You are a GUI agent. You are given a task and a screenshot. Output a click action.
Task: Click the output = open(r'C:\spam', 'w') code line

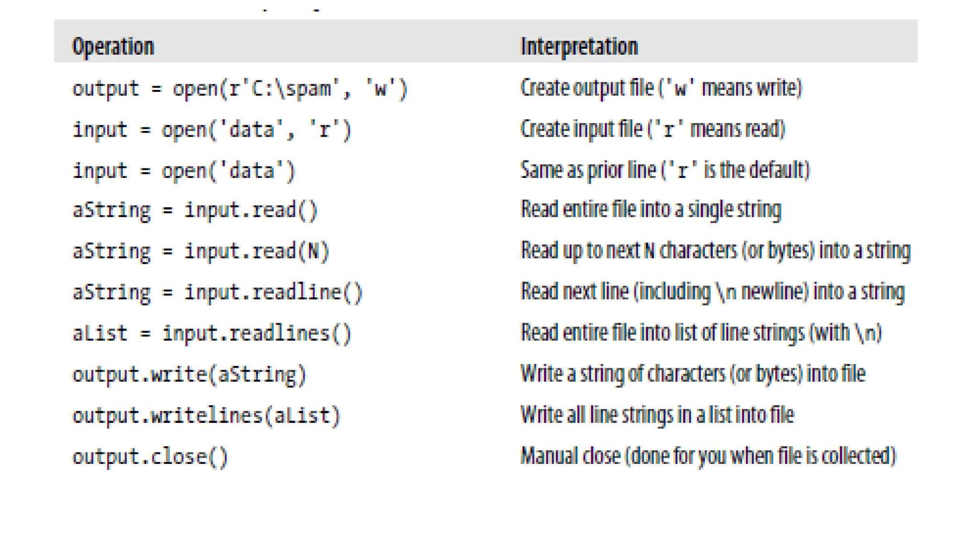point(239,89)
